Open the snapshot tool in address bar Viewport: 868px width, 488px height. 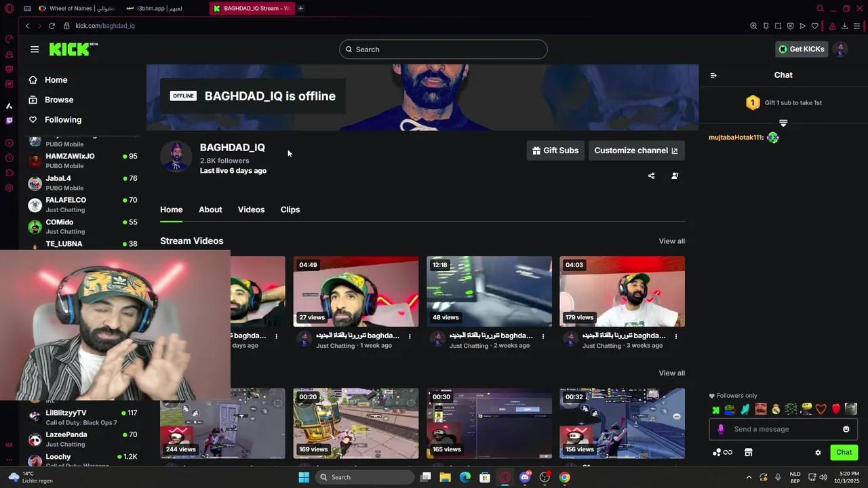(x=778, y=26)
